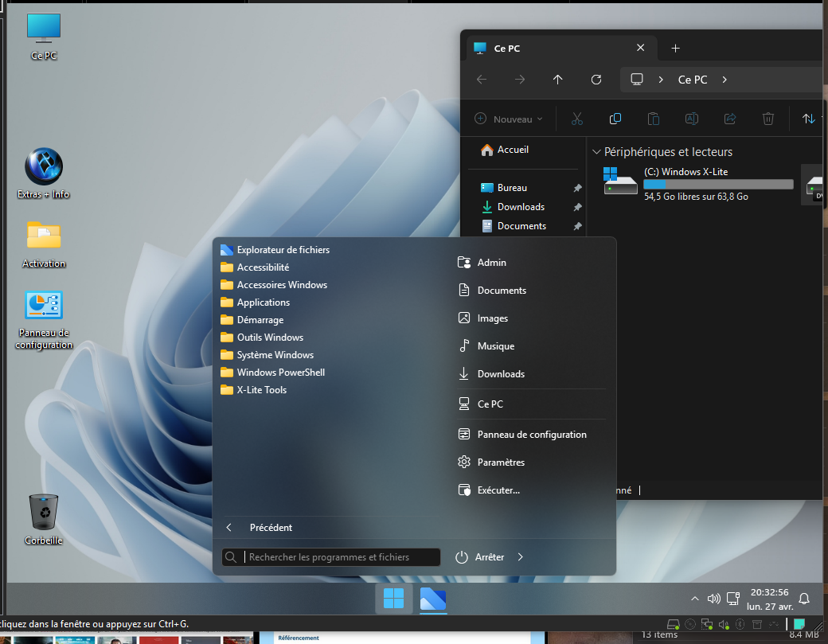The image size is (828, 644).
Task: Click the Delete trash icon in toolbar
Action: pos(768,119)
